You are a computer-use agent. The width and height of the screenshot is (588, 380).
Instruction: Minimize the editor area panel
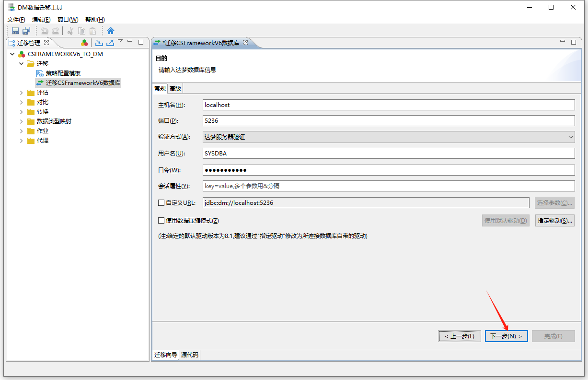coord(562,42)
